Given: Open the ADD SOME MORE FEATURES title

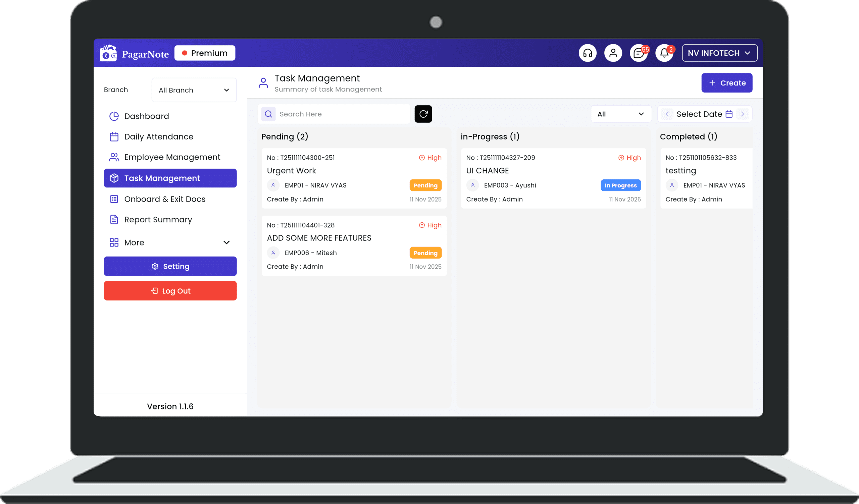Looking at the screenshot, I should click(319, 238).
